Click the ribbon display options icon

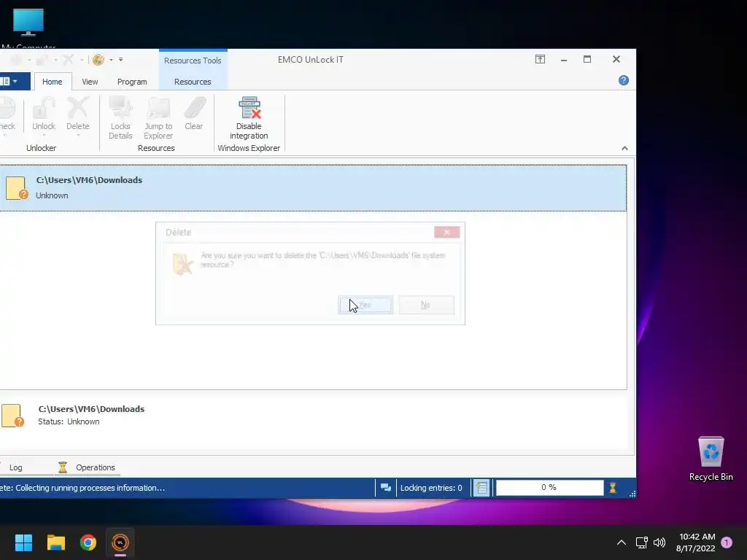click(540, 59)
